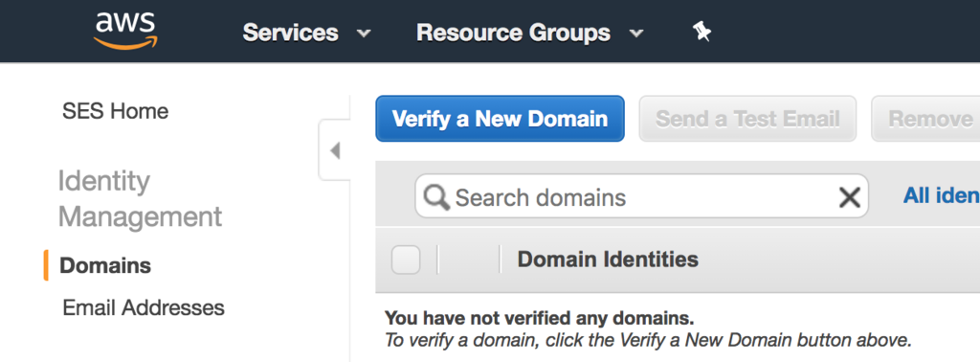Click the Identity Management heading
This screenshot has height=362, width=980.
pyautogui.click(x=140, y=199)
